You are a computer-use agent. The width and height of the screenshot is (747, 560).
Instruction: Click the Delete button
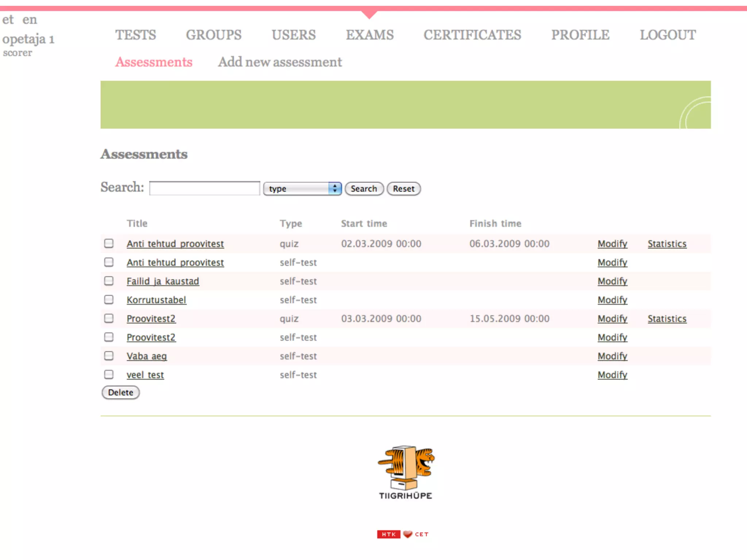pyautogui.click(x=120, y=392)
